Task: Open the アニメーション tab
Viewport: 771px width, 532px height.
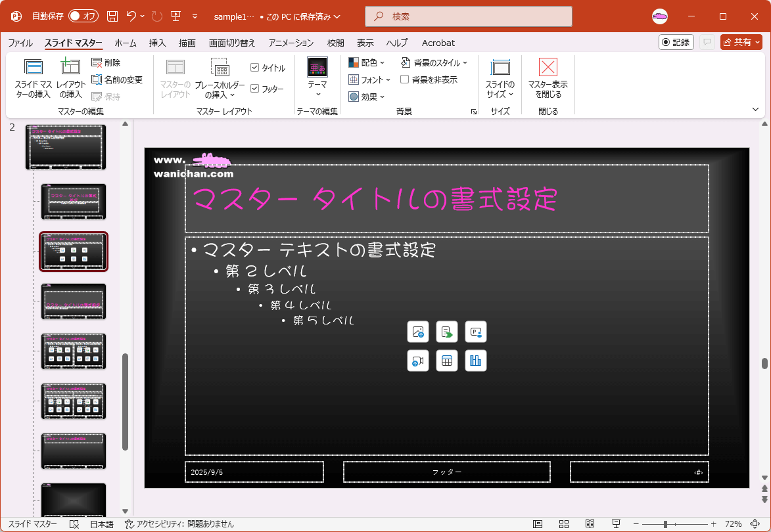Action: pyautogui.click(x=291, y=43)
